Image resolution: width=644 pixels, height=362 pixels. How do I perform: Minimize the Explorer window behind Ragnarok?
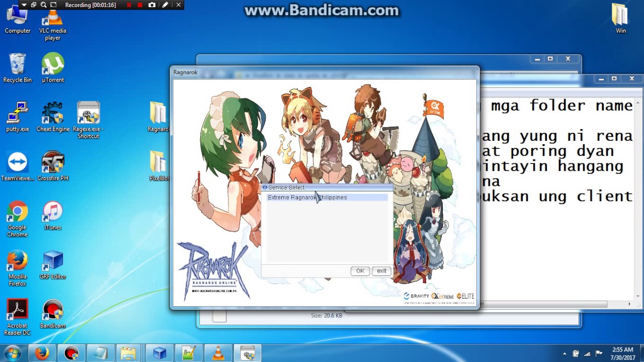(x=537, y=59)
